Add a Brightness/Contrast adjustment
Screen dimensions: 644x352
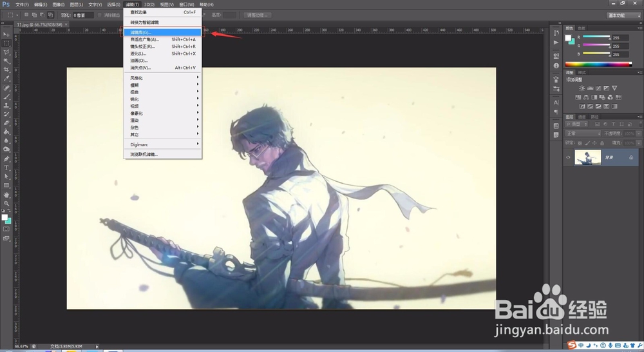[x=582, y=88]
